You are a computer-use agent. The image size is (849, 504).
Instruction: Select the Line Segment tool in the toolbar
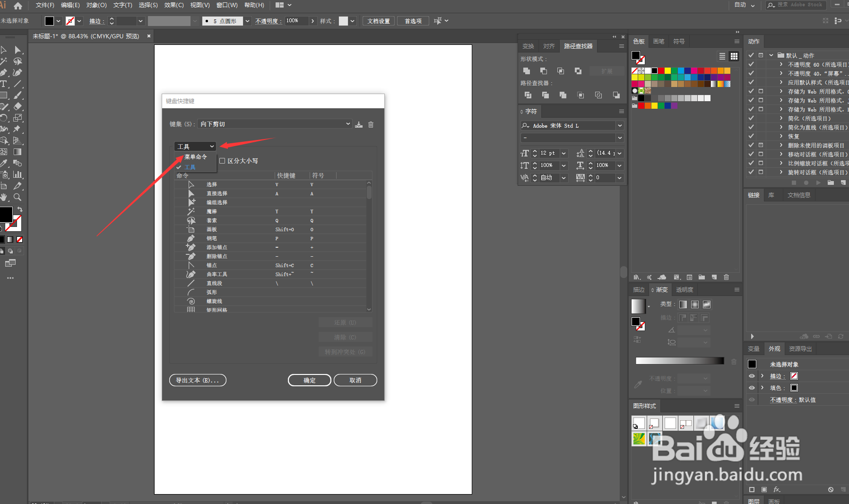click(17, 84)
